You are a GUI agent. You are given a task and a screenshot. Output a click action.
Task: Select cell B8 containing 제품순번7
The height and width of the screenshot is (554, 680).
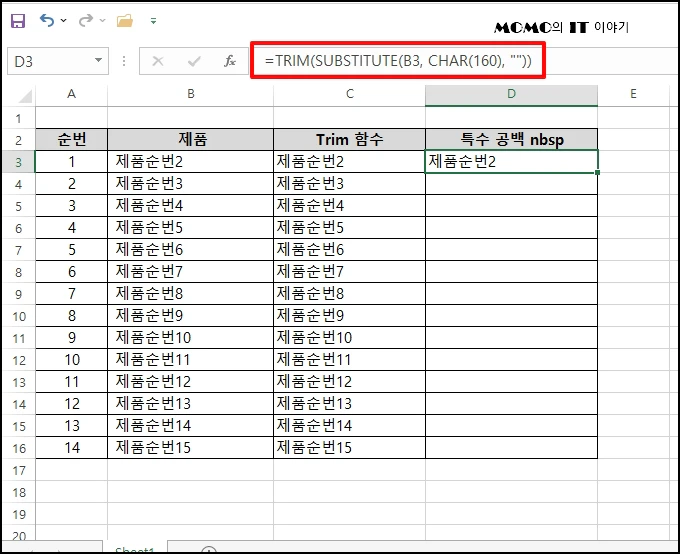pos(190,272)
